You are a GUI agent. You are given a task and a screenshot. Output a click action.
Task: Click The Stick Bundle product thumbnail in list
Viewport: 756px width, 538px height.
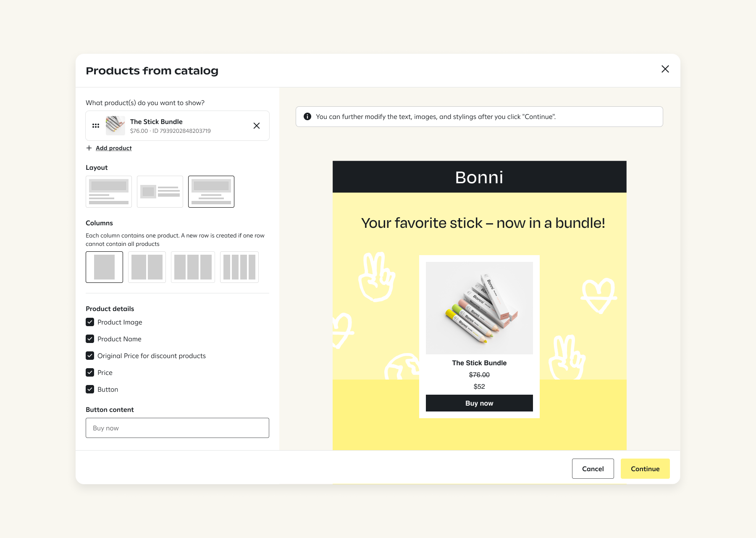(115, 126)
